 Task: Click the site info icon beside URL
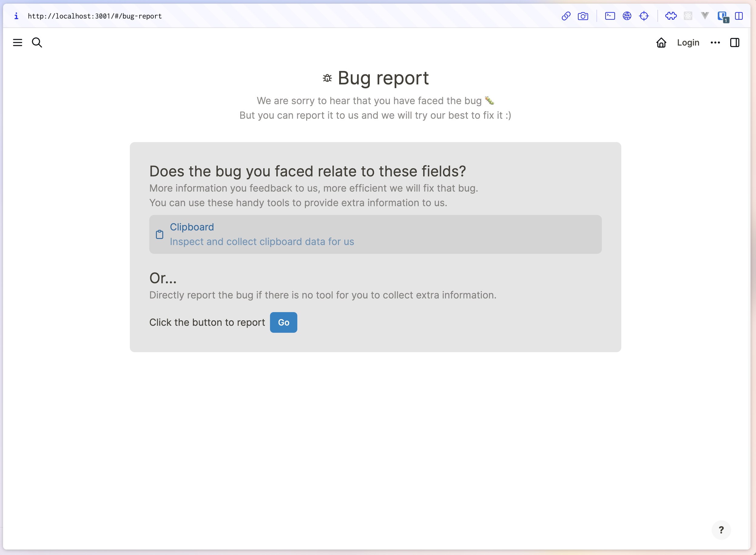(x=16, y=16)
